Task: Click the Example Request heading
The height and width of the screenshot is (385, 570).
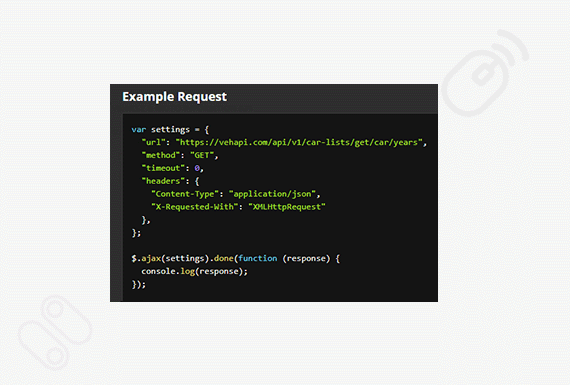Action: 174,97
